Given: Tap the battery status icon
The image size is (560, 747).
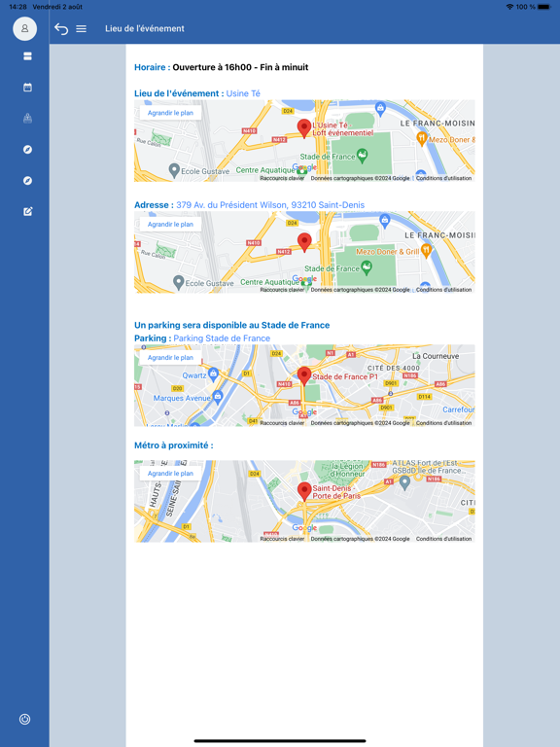Looking at the screenshot, I should point(544,7).
